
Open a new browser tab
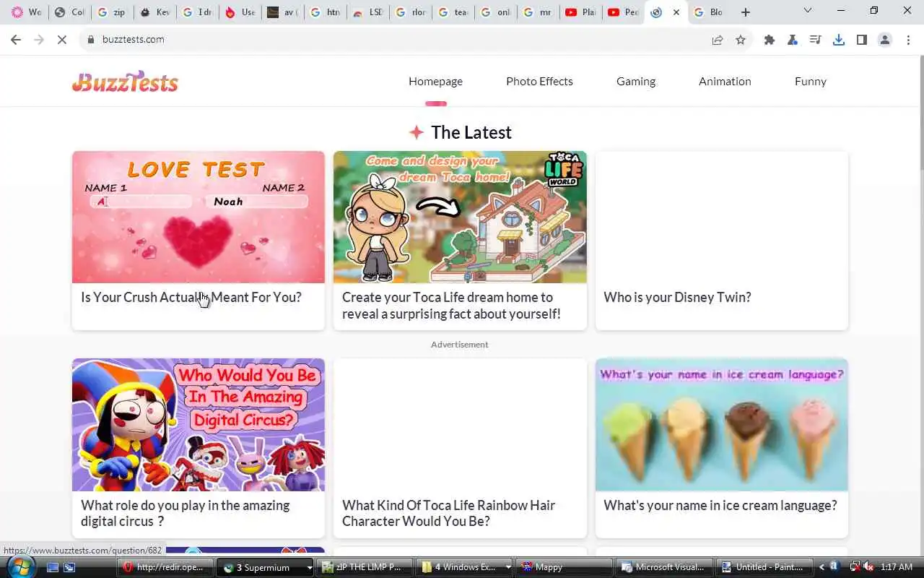[x=746, y=12]
